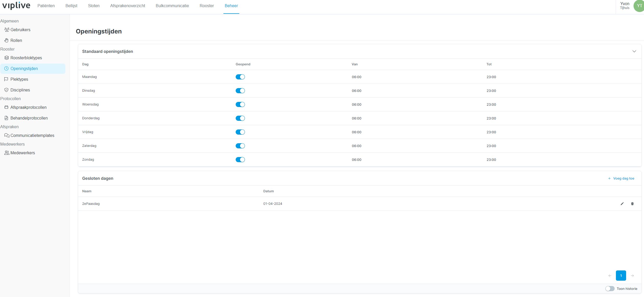The width and height of the screenshot is (644, 297).
Task: Disable the Zaterdag opened switch
Action: (x=240, y=146)
